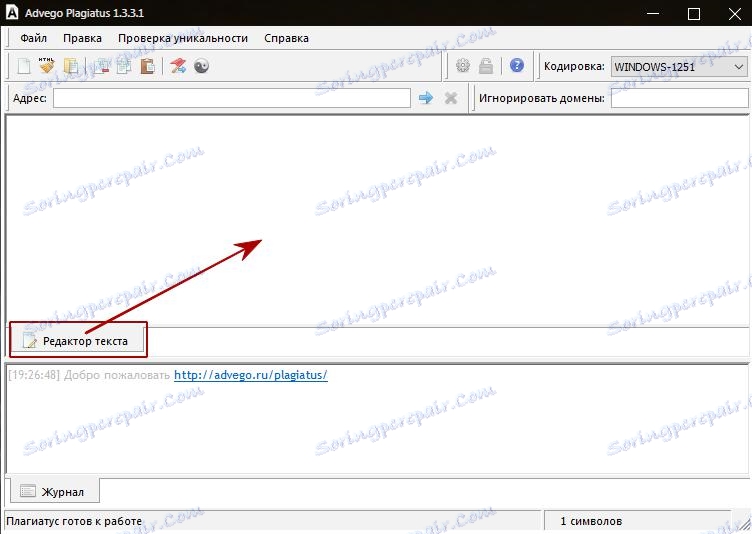
Task: Open the Проверка уникальности menu
Action: click(x=183, y=38)
